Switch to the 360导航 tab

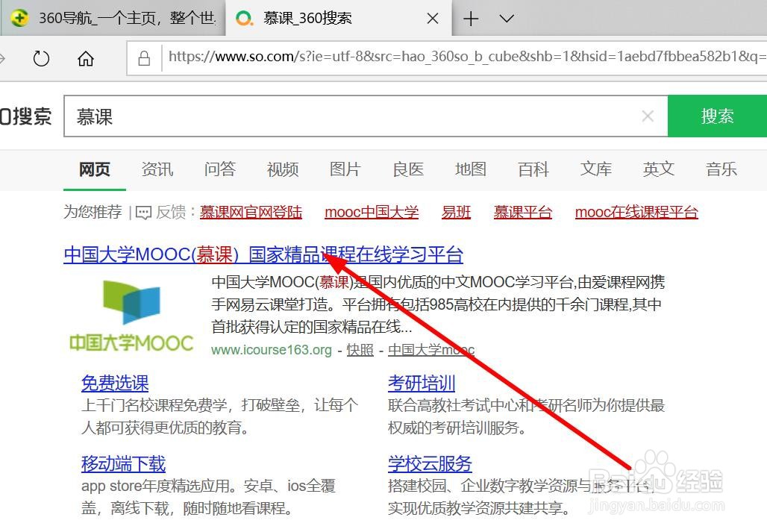113,18
